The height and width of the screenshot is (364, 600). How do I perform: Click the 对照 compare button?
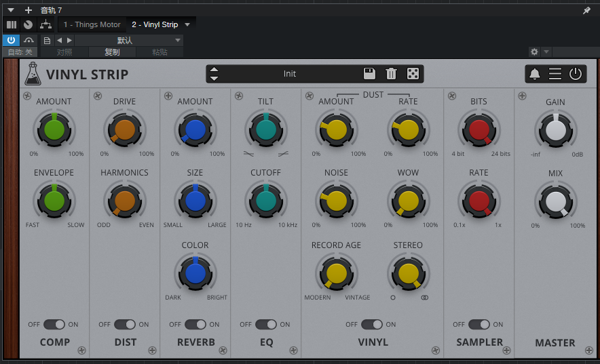pos(64,52)
